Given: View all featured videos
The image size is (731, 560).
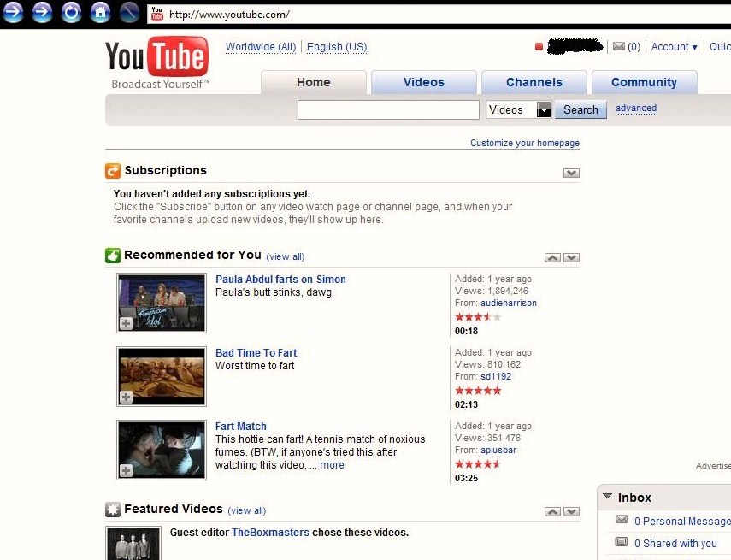Looking at the screenshot, I should coord(246,510).
